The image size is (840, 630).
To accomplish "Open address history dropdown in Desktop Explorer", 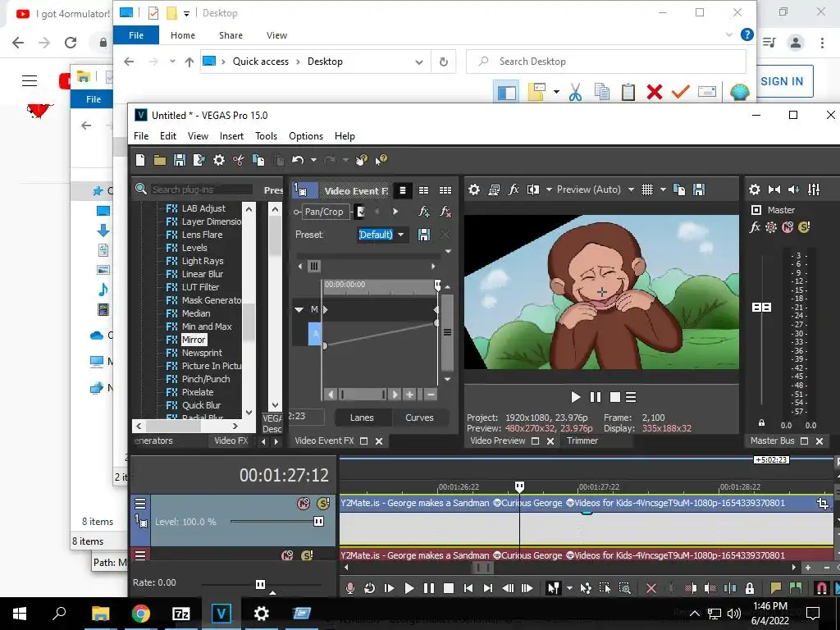I will tap(419, 62).
